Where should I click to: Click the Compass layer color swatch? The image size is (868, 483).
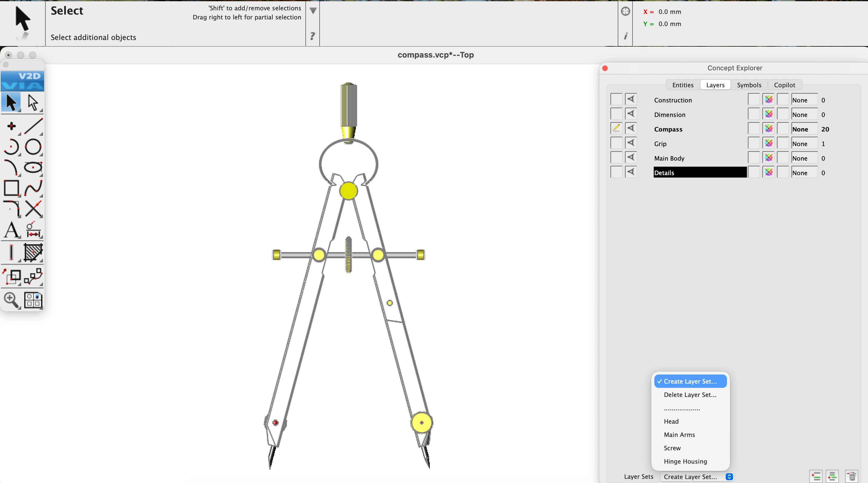click(768, 129)
